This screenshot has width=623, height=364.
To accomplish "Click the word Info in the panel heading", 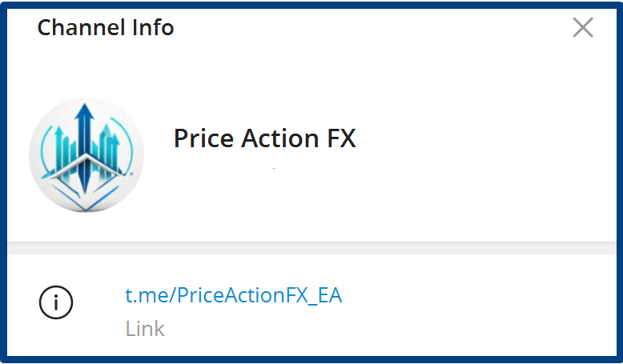I will tap(153, 28).
